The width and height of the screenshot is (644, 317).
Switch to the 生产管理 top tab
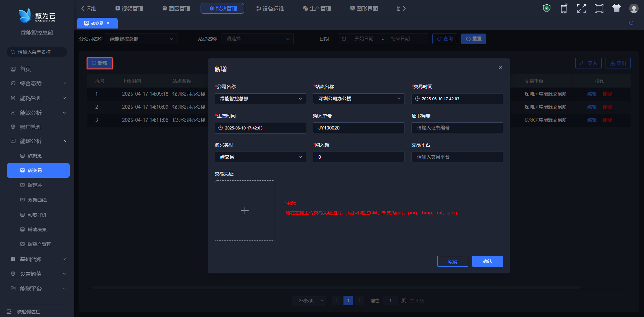(x=317, y=8)
